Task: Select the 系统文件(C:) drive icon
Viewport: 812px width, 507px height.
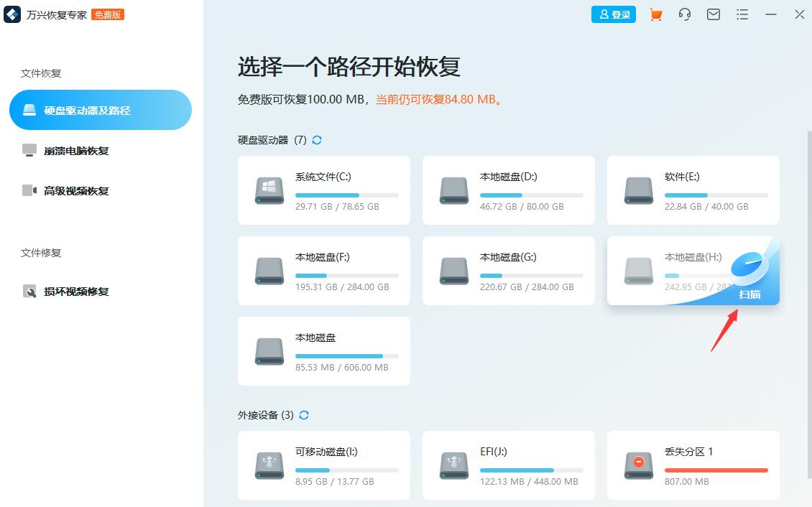Action: point(269,190)
